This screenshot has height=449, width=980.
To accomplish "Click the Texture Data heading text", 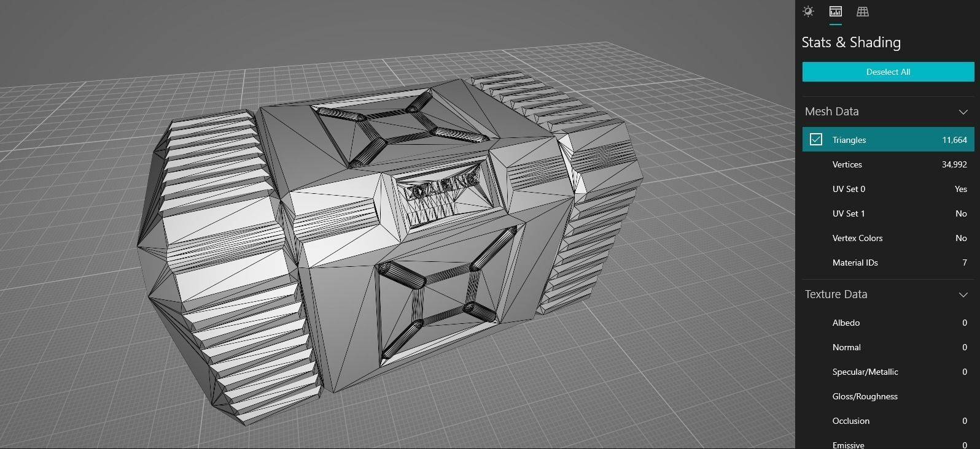I will click(836, 294).
